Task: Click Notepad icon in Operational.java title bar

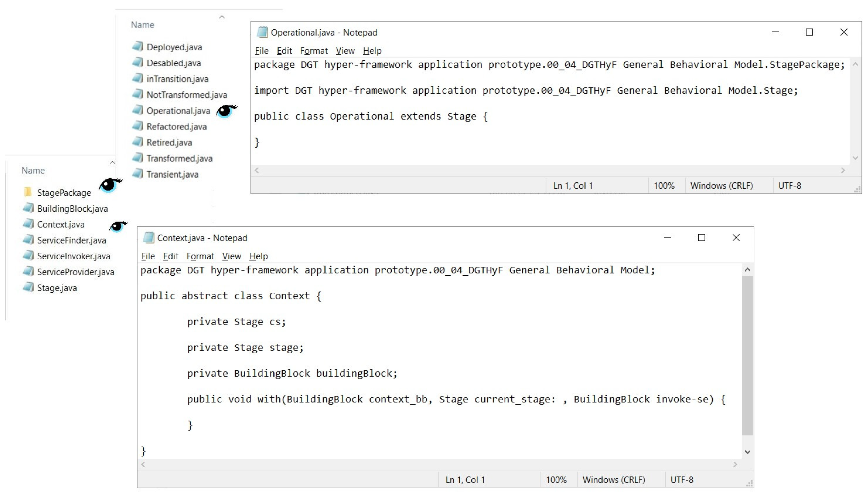Action: point(262,32)
